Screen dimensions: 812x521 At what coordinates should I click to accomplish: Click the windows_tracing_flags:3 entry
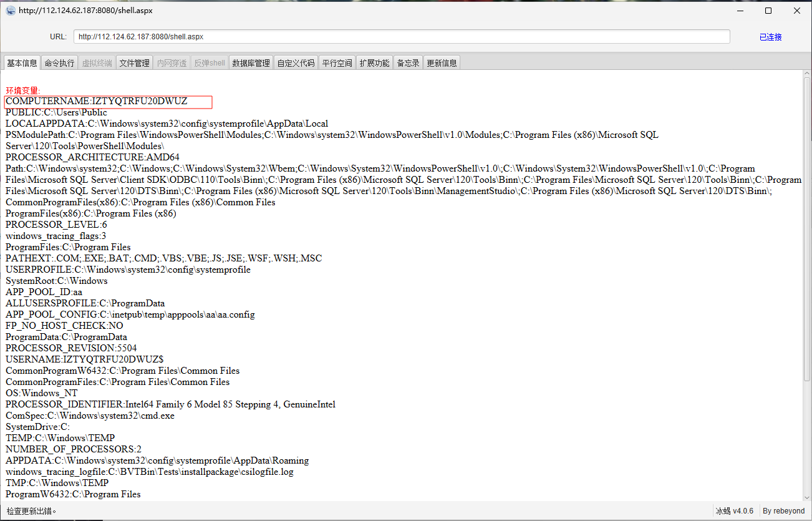[56, 236]
